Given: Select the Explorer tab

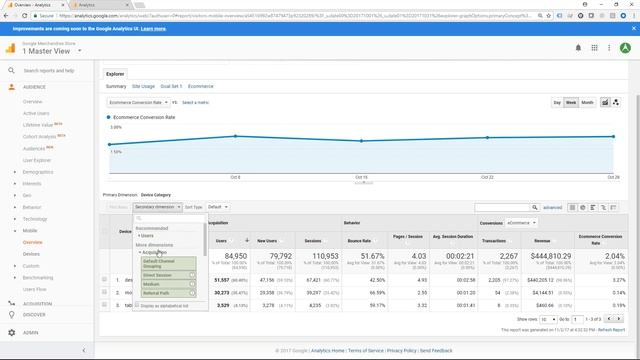Looking at the screenshot, I should [115, 74].
